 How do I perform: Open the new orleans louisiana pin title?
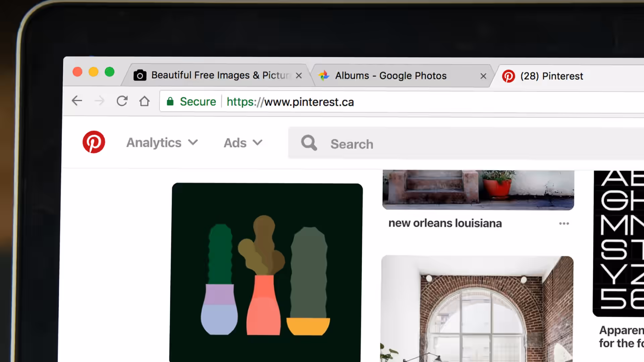[445, 223]
